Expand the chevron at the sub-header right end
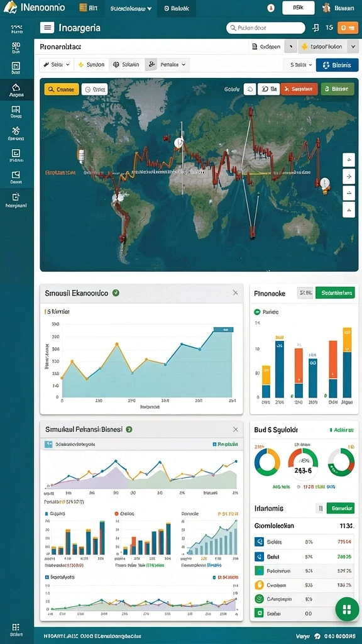 pyautogui.click(x=353, y=47)
